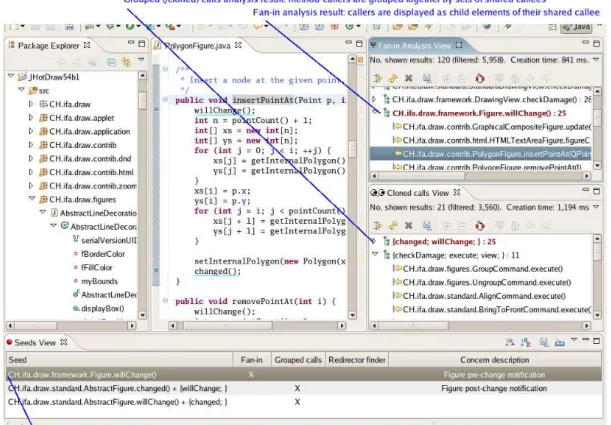Click the Concern description column header

[x=495, y=360]
